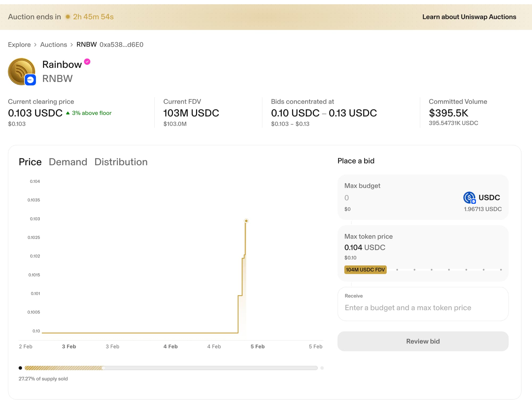The image size is (532, 405).
Task: Click the gold dot next to auction countdown
Action: pos(68,17)
